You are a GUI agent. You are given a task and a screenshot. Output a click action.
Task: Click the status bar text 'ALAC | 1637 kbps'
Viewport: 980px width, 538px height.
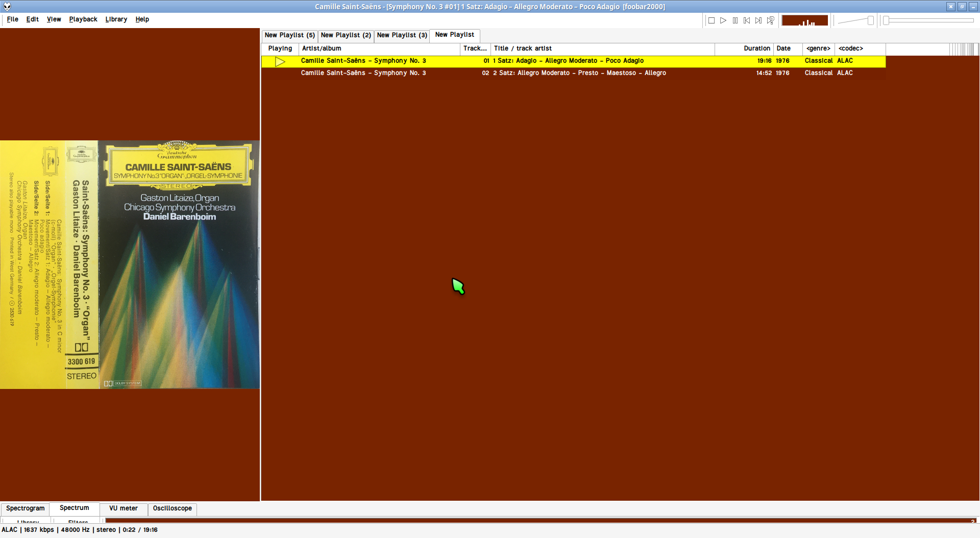28,530
